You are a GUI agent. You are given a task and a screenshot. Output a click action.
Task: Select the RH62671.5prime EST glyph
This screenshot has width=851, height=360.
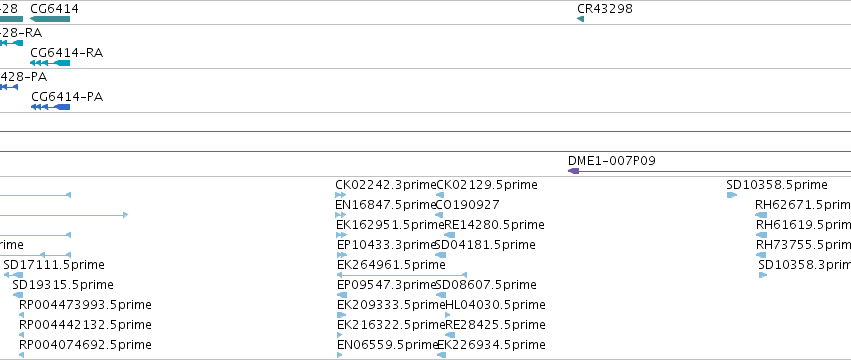click(761, 215)
